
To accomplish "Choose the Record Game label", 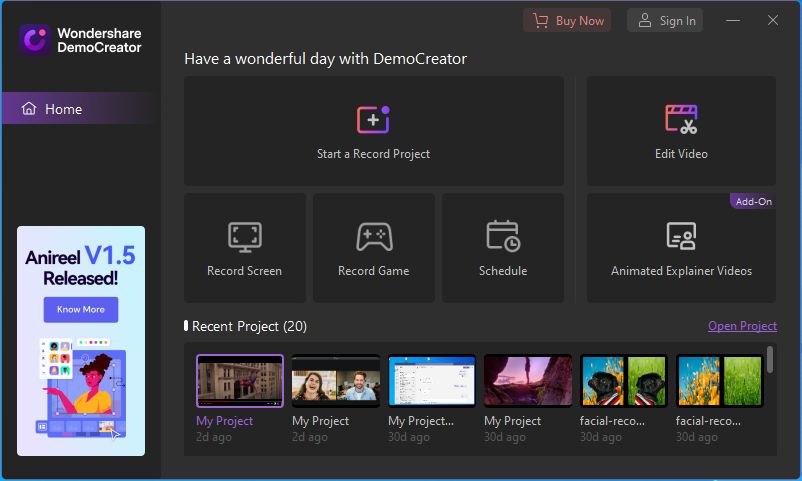I will pyautogui.click(x=374, y=271).
